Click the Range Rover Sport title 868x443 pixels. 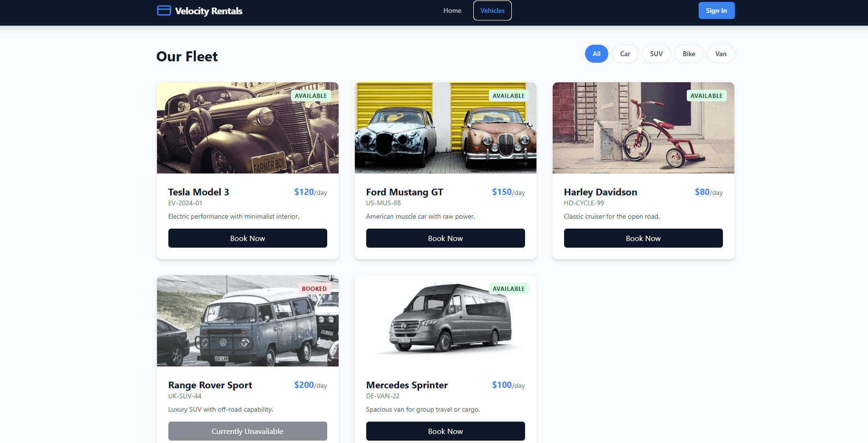click(x=210, y=385)
